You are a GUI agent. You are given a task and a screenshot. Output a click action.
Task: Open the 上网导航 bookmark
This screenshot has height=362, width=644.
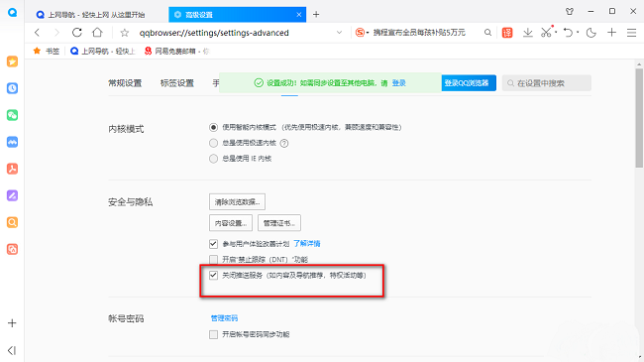coord(103,51)
